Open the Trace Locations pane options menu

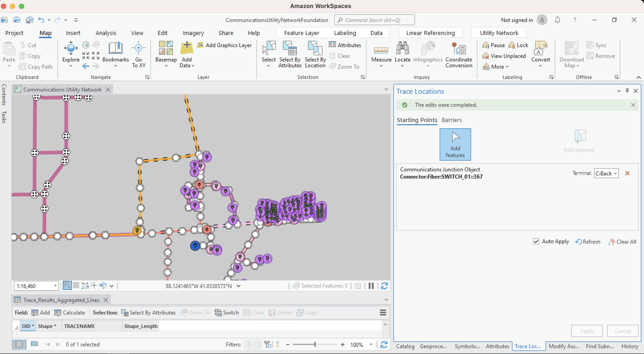pos(619,91)
